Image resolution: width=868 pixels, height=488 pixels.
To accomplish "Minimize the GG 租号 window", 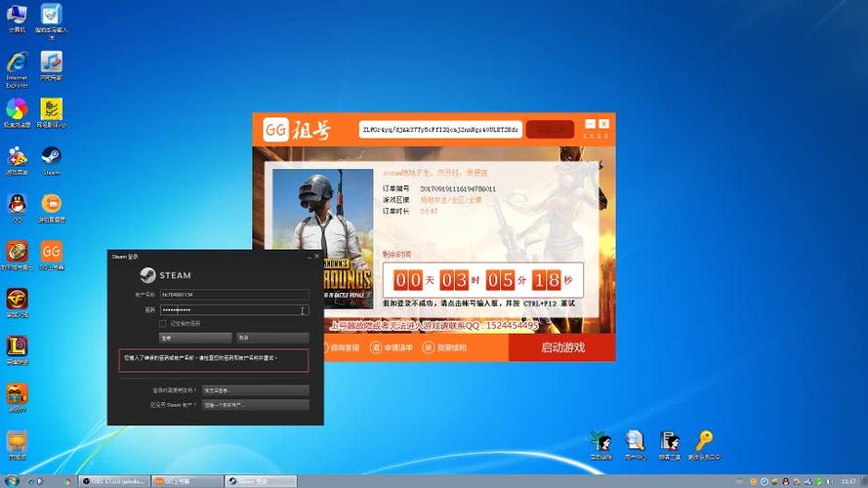I will point(591,124).
